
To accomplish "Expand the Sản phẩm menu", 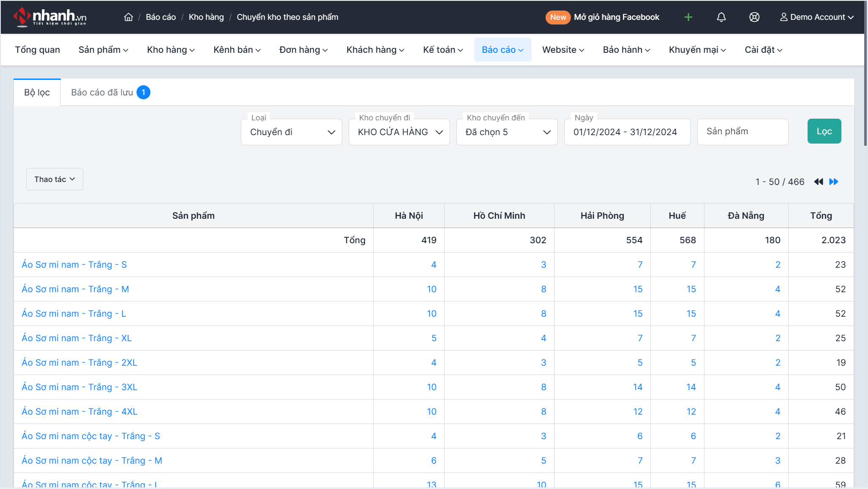I will 103,50.
